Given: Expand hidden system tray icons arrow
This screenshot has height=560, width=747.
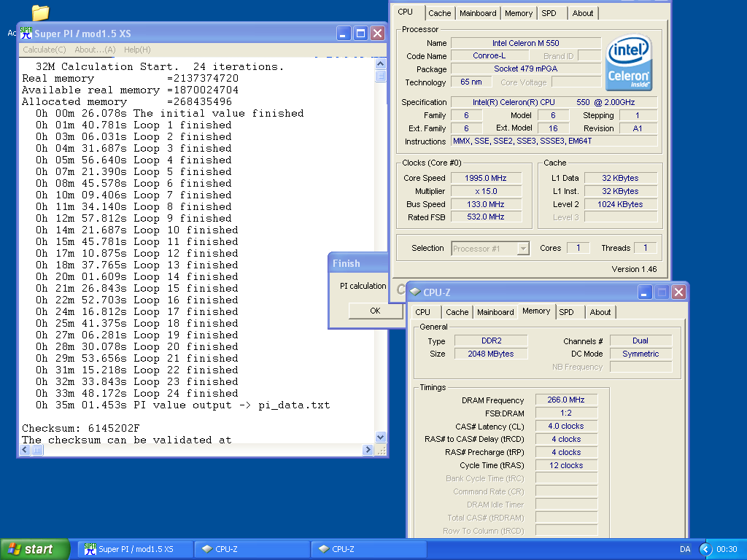Looking at the screenshot, I should (705, 549).
